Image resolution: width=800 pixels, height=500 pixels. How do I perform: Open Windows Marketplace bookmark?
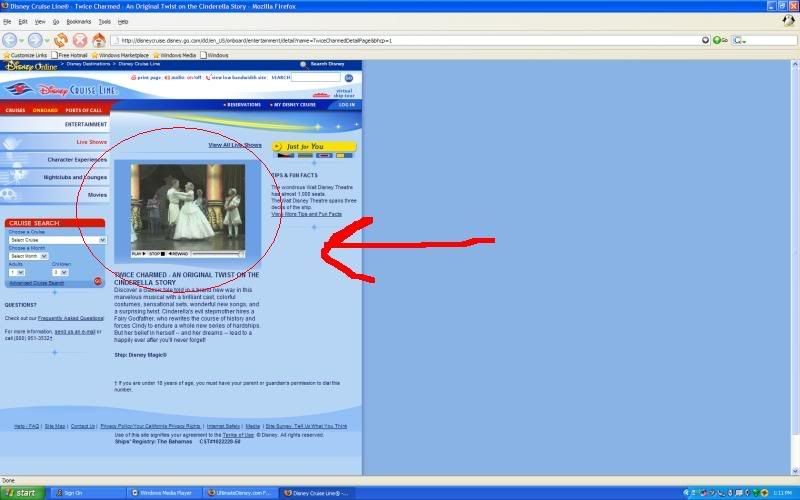[x=120, y=55]
